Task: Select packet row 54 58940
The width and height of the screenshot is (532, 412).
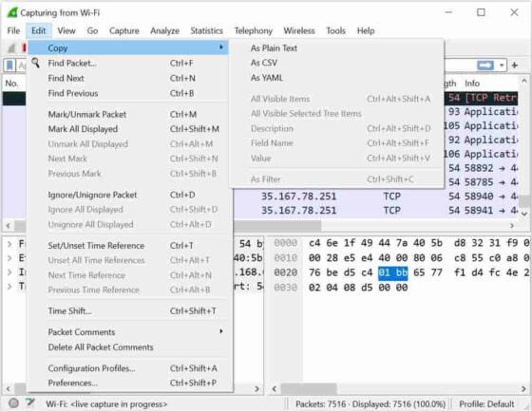Action: point(376,197)
